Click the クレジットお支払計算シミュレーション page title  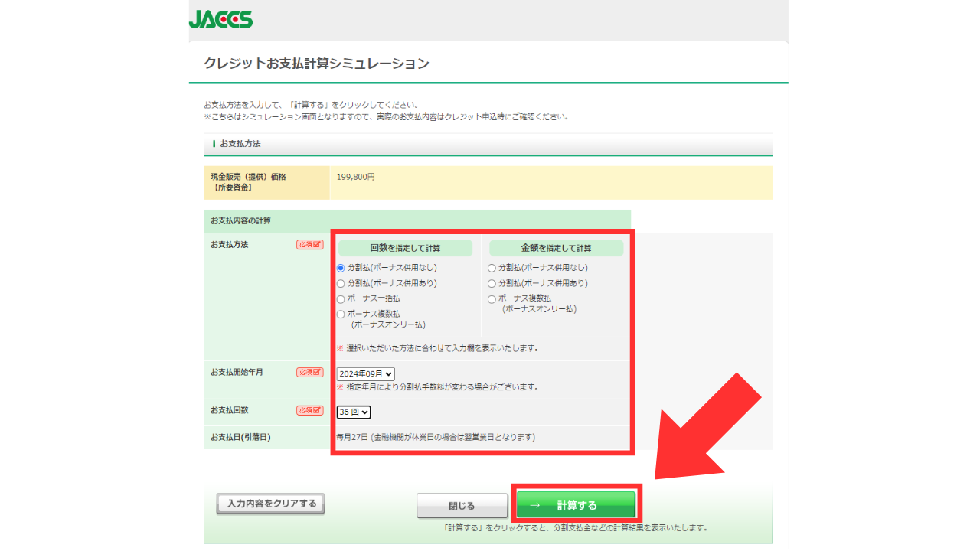pos(316,64)
